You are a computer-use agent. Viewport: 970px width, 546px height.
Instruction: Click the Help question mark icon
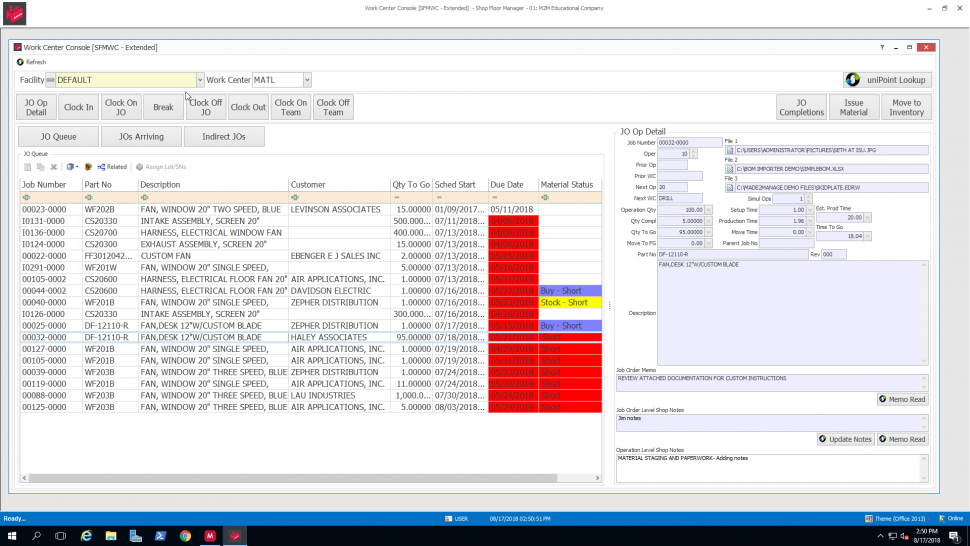coord(882,48)
